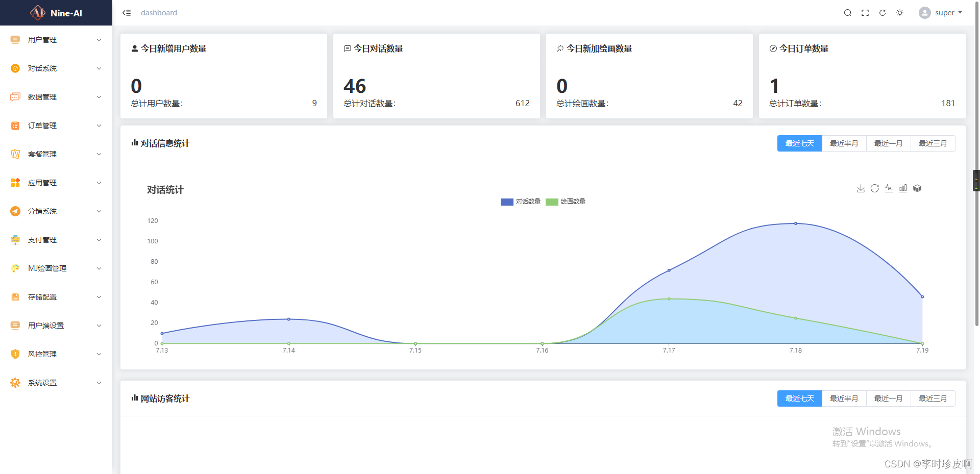Expand 系统设置 submenu chevron
The image size is (980, 474).
tap(99, 383)
